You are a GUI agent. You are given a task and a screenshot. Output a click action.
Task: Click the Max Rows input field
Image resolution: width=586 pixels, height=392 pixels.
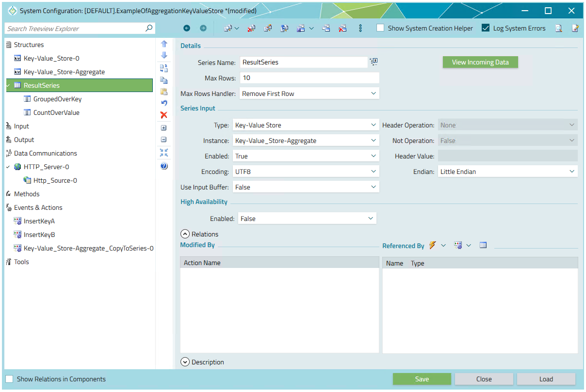coord(309,78)
